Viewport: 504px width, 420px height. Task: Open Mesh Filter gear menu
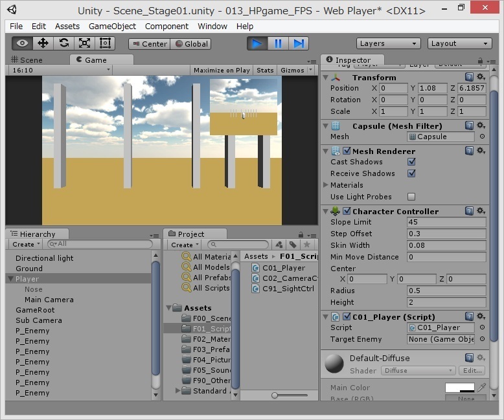point(481,126)
